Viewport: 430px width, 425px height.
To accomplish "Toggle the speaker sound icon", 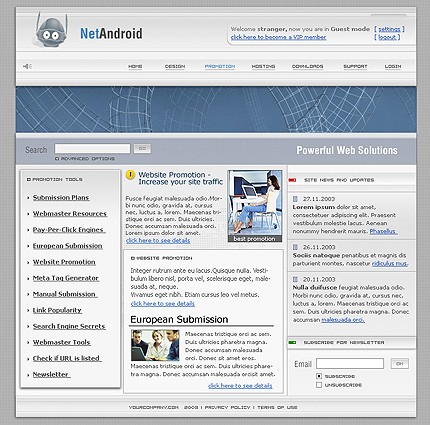I will point(27,66).
